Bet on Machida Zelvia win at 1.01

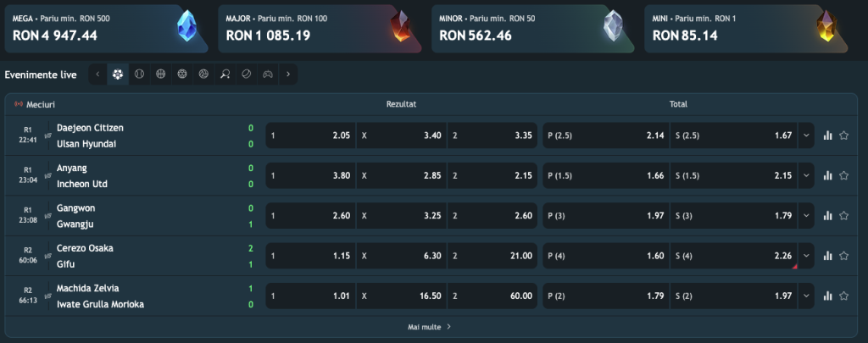(x=310, y=296)
